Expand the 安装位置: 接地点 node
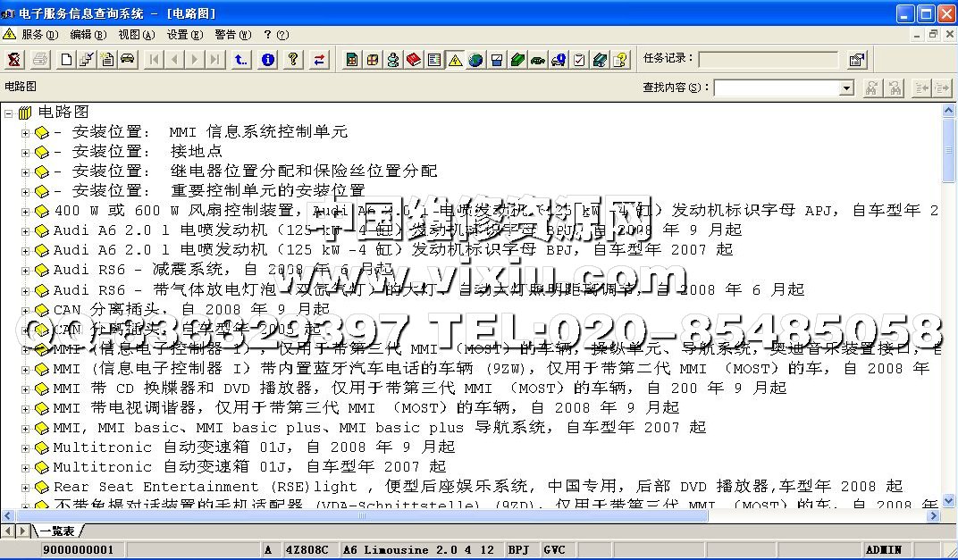 point(25,152)
